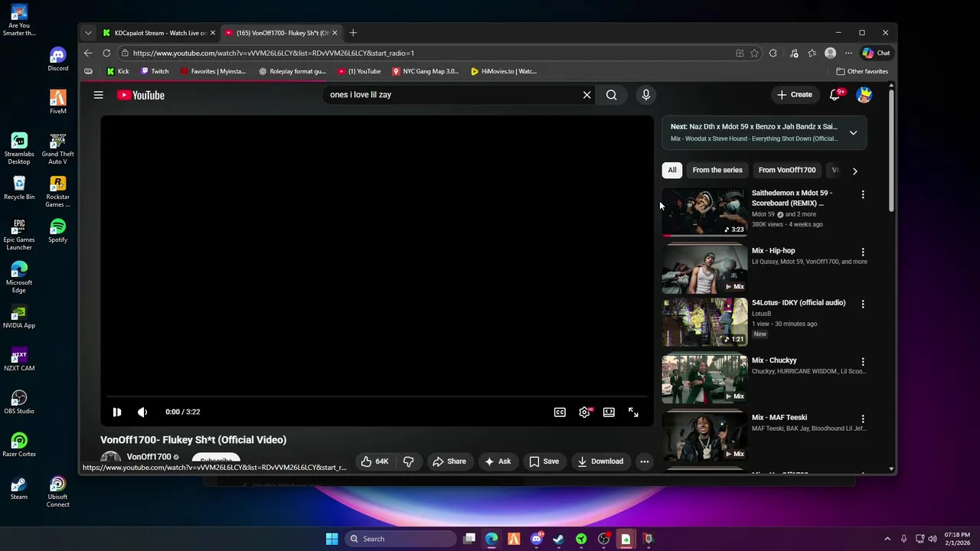
Task: Open the Other favorites folder
Action: [862, 71]
